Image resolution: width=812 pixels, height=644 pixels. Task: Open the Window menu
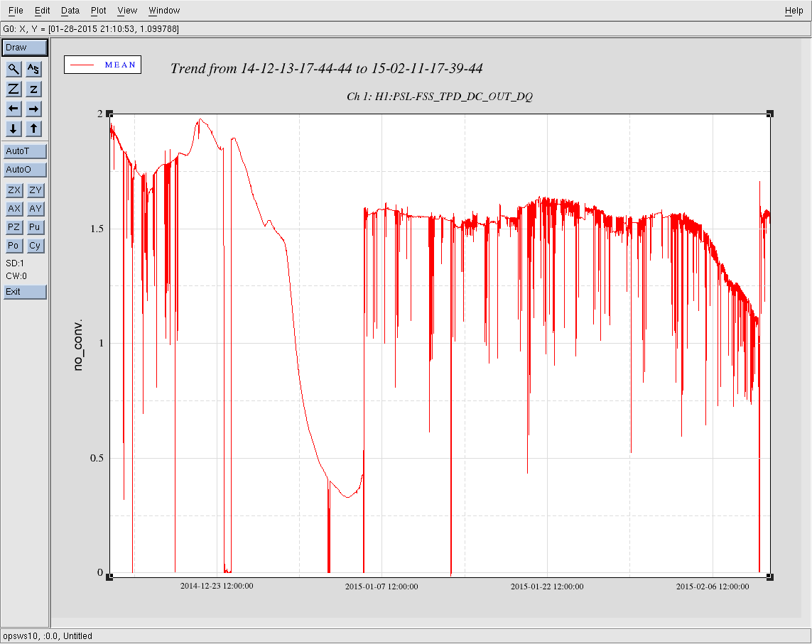pyautogui.click(x=164, y=11)
